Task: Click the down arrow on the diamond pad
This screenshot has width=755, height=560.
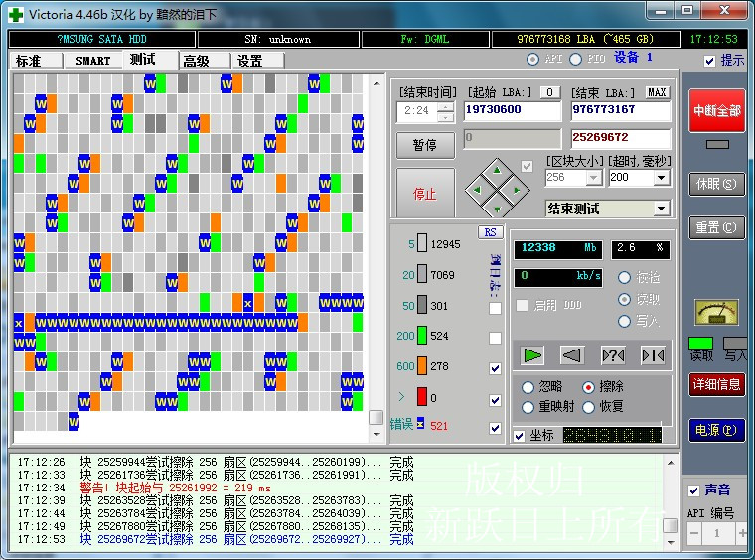Action: click(x=497, y=209)
